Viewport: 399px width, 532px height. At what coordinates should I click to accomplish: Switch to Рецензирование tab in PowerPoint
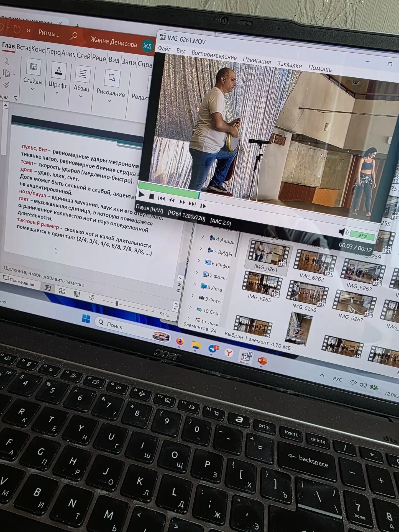pos(99,58)
